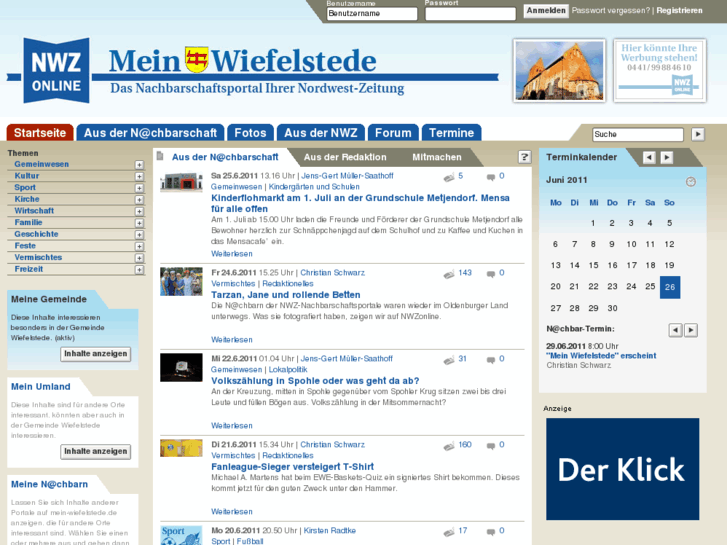This screenshot has height=545, width=727.
Task: Click comment icon of Kirsten Radtke article
Action: point(491,532)
